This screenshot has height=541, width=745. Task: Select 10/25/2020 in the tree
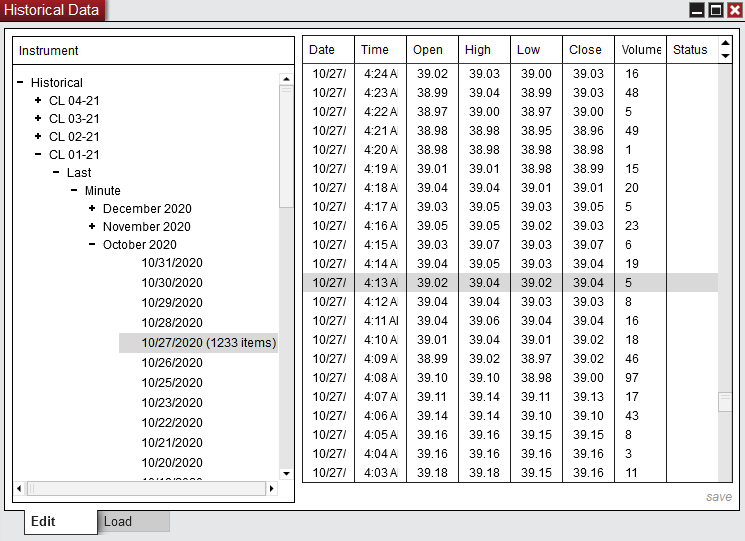(x=172, y=382)
